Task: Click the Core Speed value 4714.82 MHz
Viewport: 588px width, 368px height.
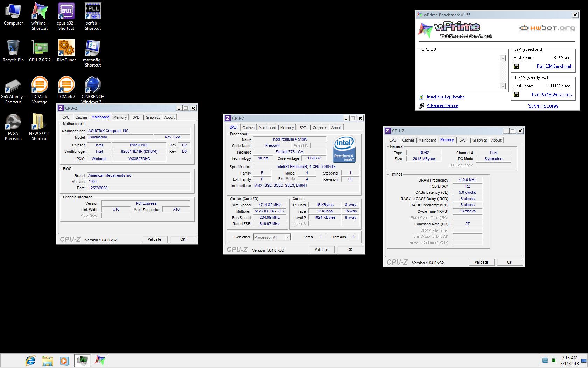Action: tap(269, 205)
